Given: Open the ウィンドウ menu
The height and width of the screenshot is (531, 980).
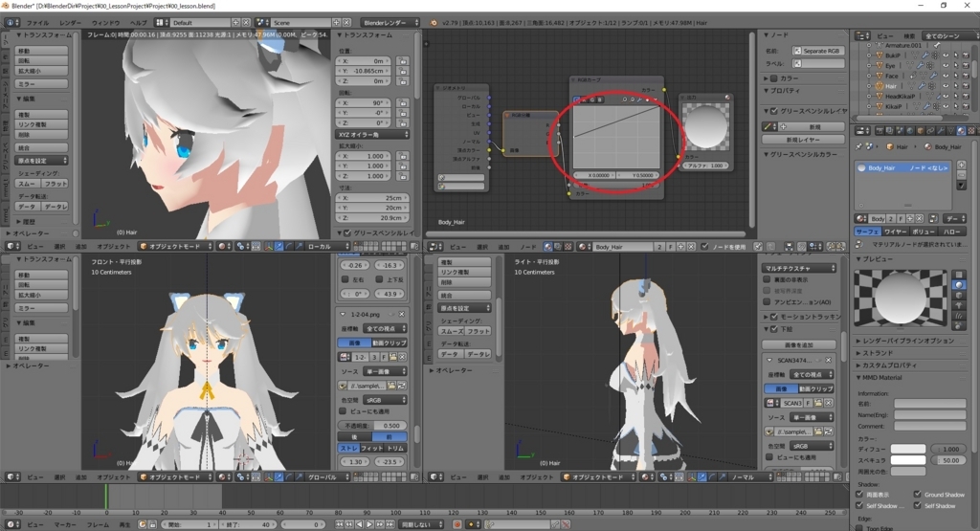Looking at the screenshot, I should [105, 23].
